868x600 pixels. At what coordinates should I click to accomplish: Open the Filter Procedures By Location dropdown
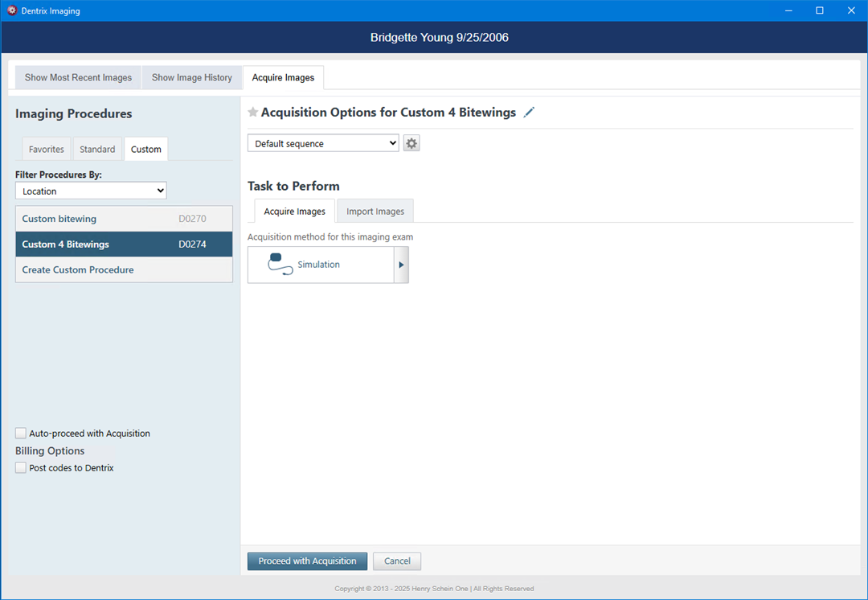(x=91, y=191)
